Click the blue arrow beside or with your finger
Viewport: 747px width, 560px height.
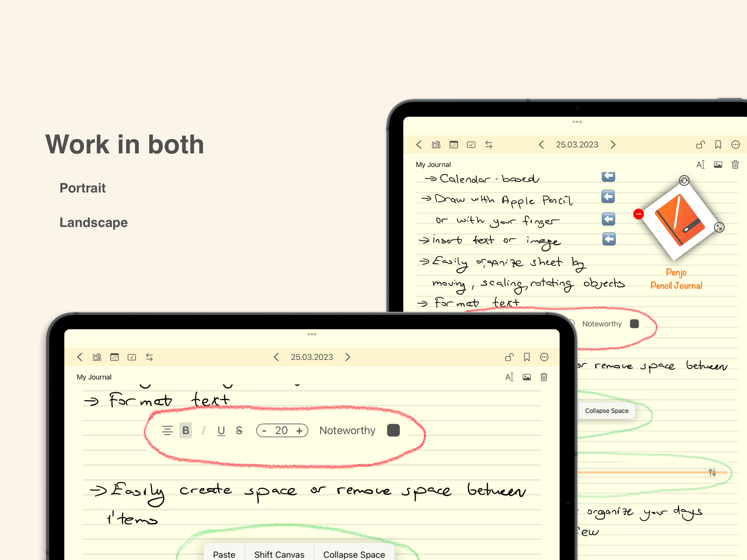coord(608,219)
